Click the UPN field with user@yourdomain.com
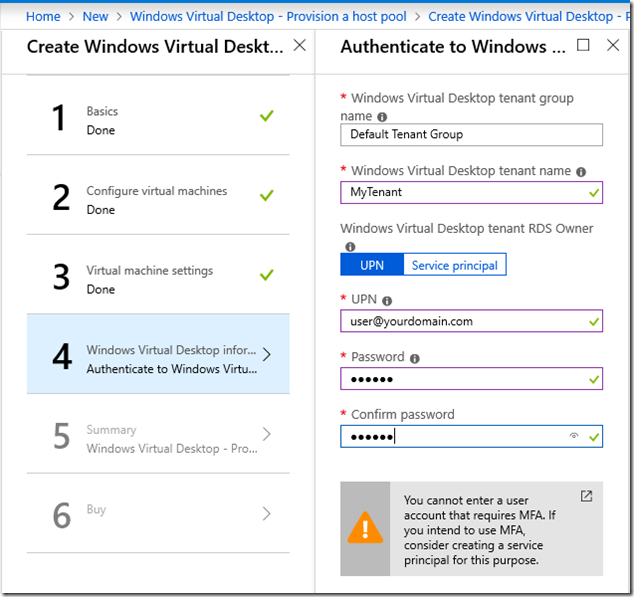 coord(471,321)
